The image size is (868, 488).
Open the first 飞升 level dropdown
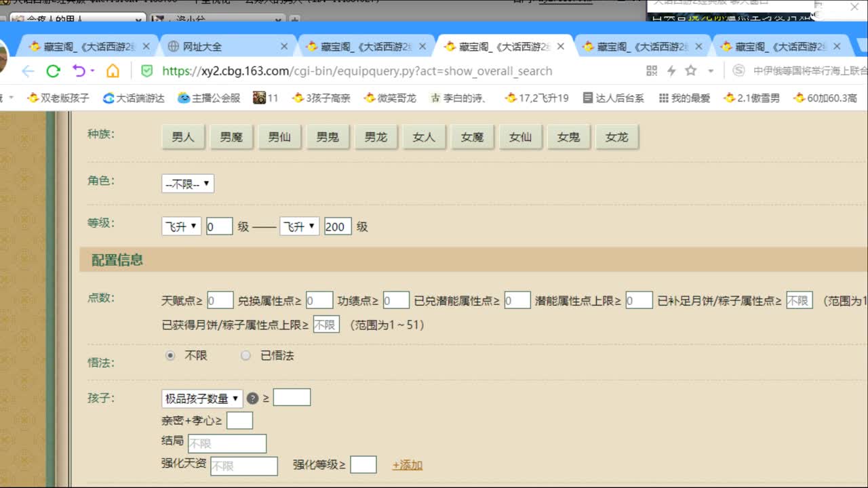point(180,226)
